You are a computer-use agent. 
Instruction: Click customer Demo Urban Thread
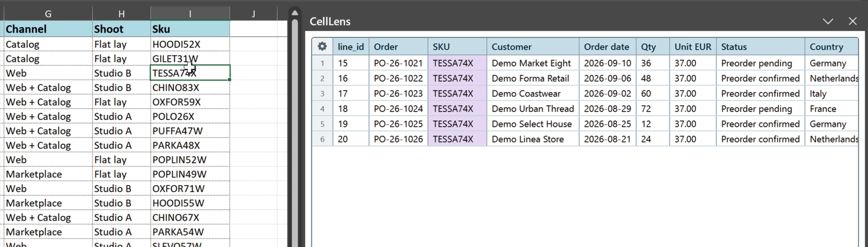coord(533,109)
